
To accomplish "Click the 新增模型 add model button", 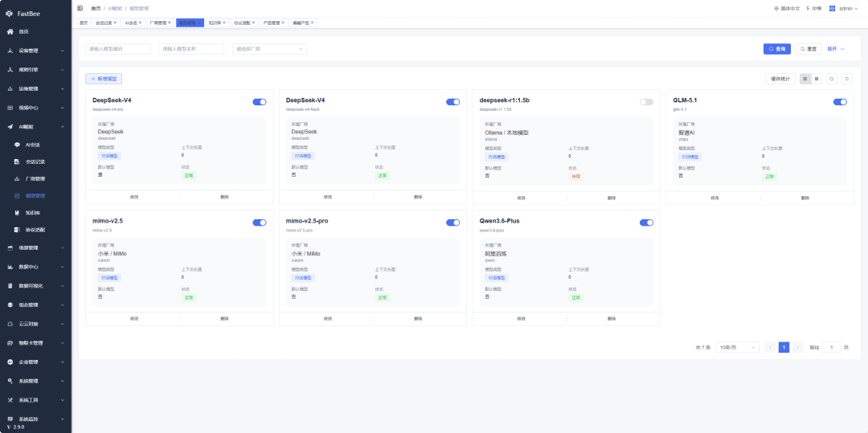I will pos(104,79).
